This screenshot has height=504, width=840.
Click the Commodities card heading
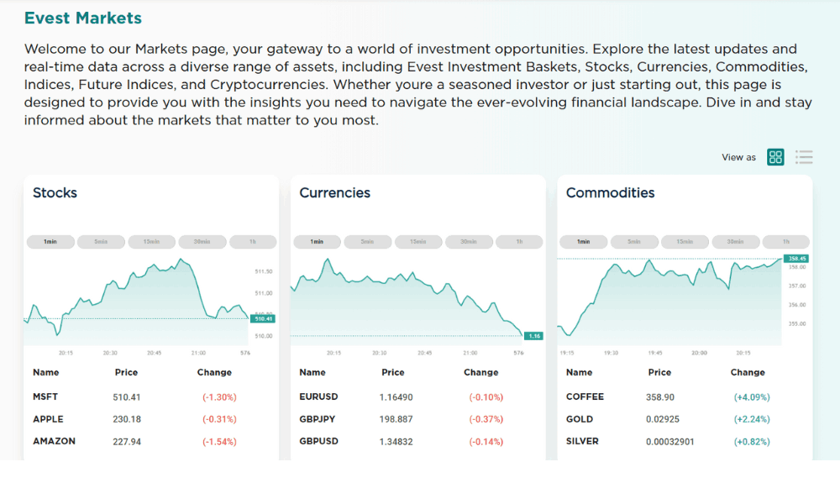(610, 193)
